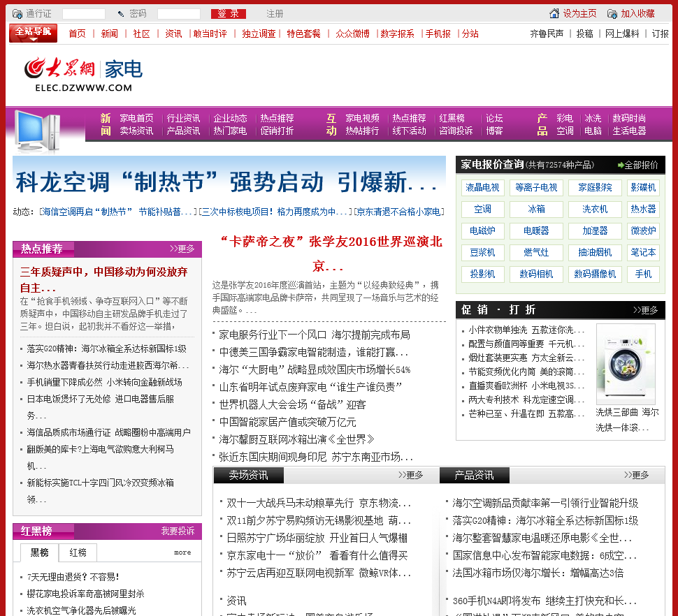Image resolution: width=678 pixels, height=616 pixels.
Task: Click 全部报价 link
Action: point(641,165)
